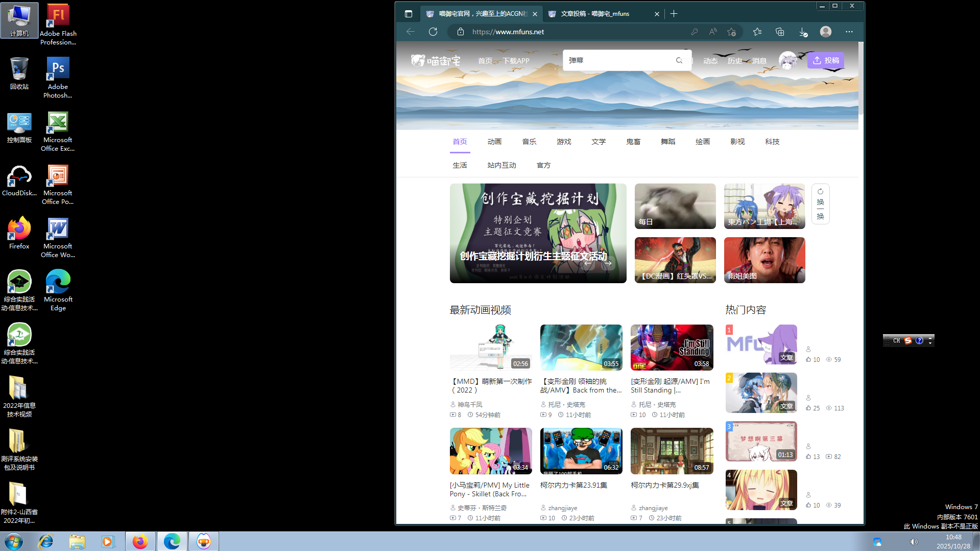Click the read aloud icon in the address bar
This screenshot has width=980, height=551.
click(712, 31)
